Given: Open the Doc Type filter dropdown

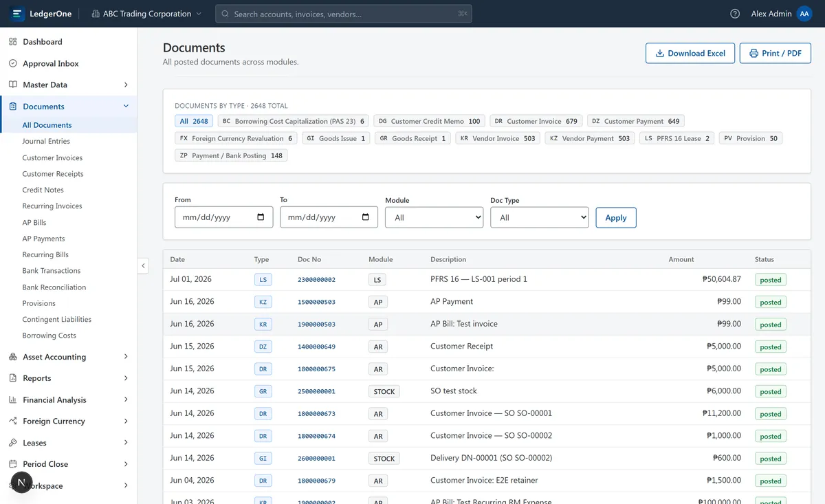Looking at the screenshot, I should coord(540,217).
